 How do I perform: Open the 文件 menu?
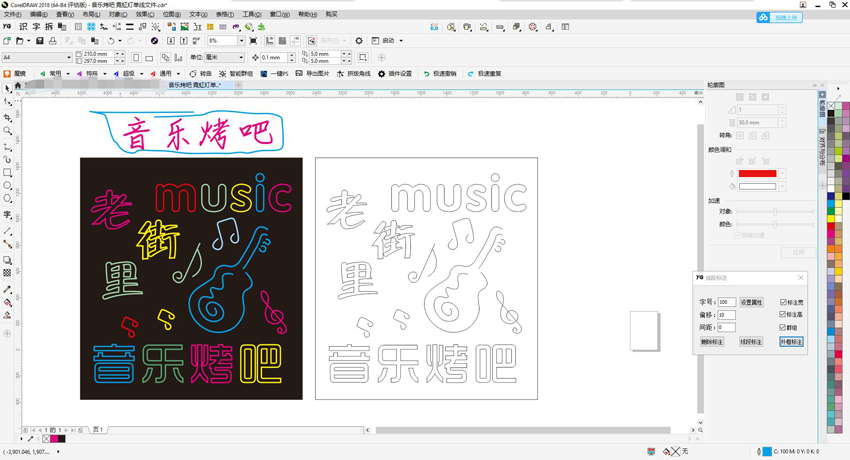[12, 15]
